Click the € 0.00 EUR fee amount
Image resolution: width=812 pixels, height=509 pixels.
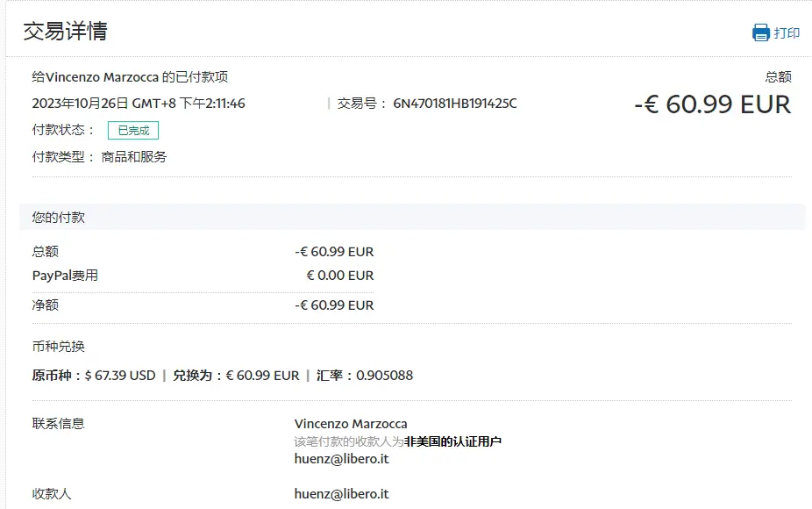coord(340,276)
